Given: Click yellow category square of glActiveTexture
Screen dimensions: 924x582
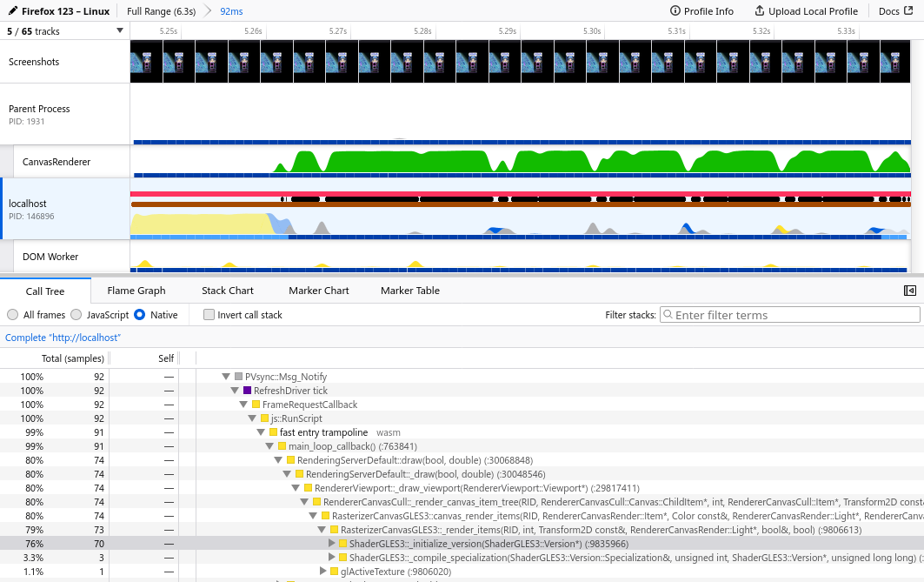Looking at the screenshot, I should (334, 572).
